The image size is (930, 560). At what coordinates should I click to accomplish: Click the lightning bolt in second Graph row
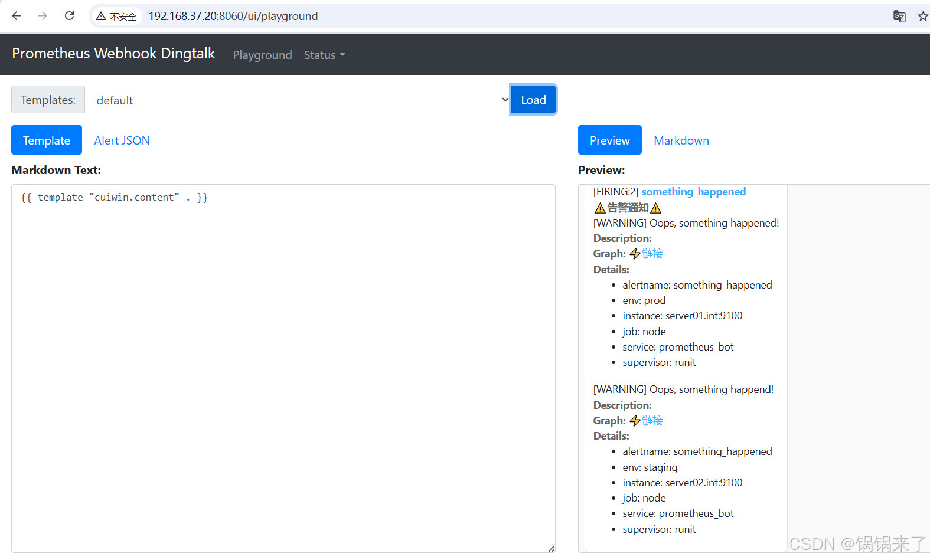[x=635, y=421]
